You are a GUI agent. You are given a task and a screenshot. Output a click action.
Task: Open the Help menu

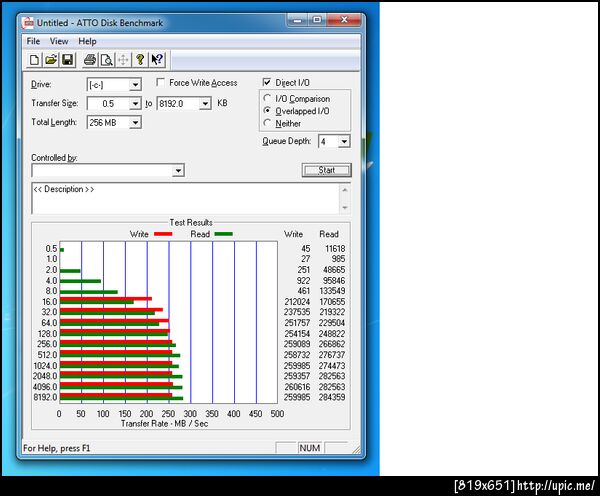[x=87, y=41]
